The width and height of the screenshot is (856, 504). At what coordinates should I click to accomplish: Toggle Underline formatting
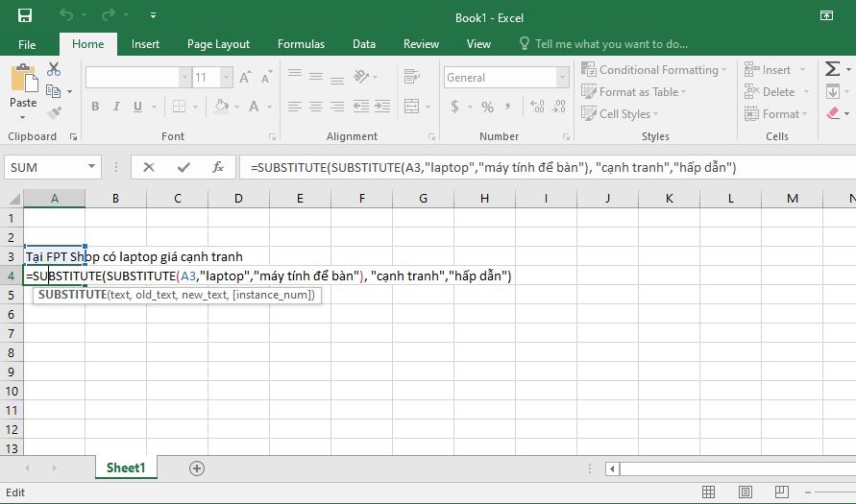click(x=137, y=107)
